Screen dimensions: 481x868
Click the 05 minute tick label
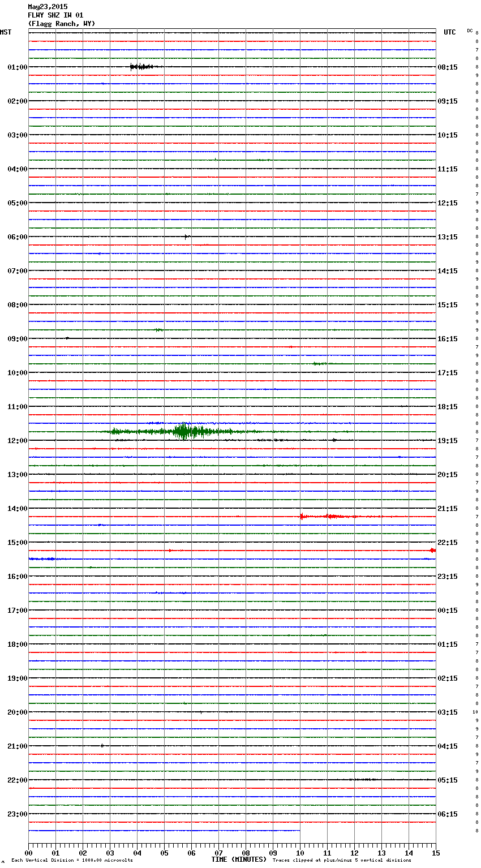(x=164, y=853)
